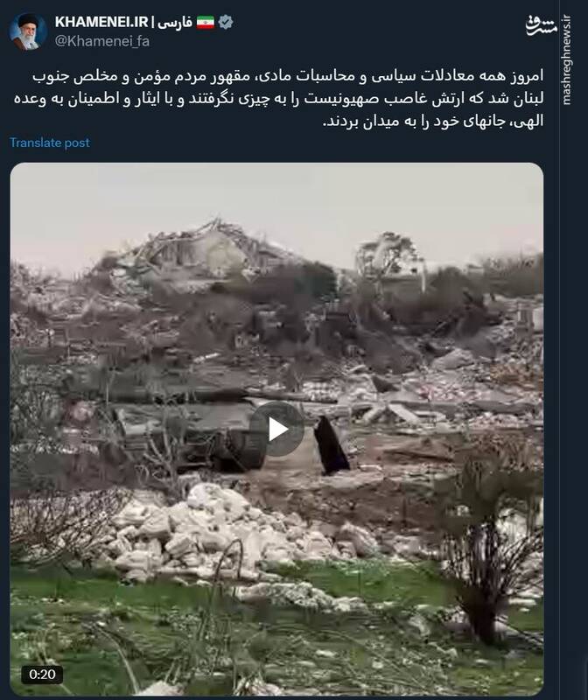
Task: Open the Khamenei profile avatar
Action: [28, 31]
